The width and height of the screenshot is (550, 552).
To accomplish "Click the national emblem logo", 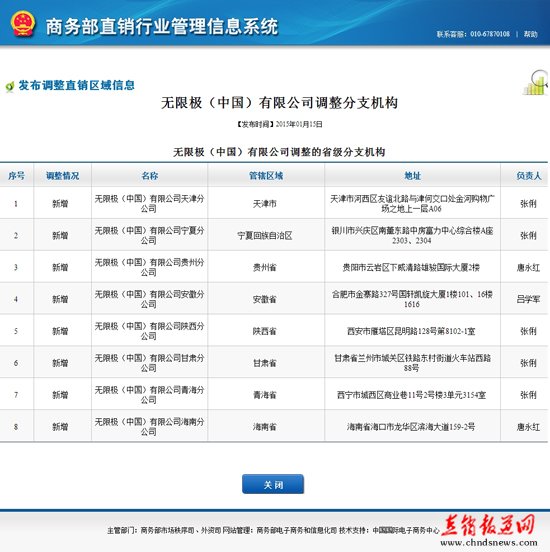I will pyautogui.click(x=23, y=24).
